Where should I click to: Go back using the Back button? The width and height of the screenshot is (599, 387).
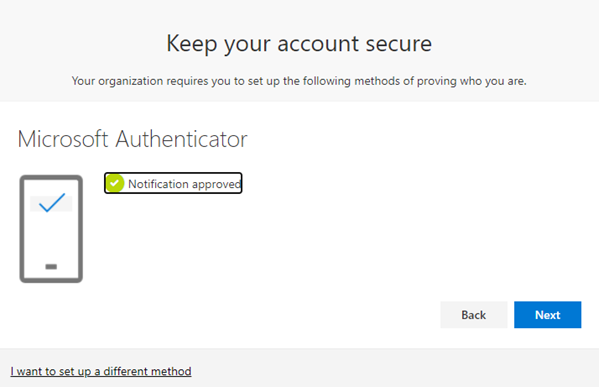pyautogui.click(x=474, y=314)
